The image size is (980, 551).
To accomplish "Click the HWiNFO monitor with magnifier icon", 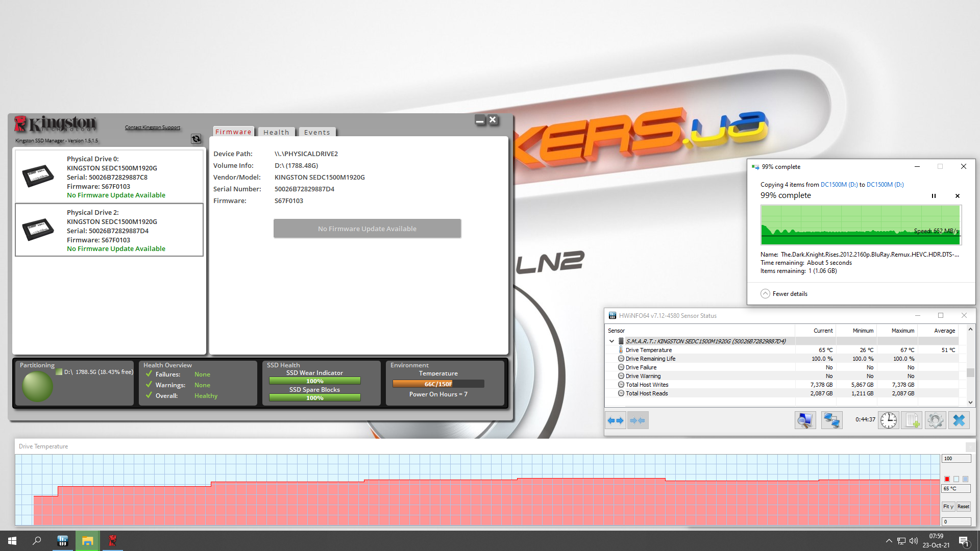I will (x=805, y=420).
